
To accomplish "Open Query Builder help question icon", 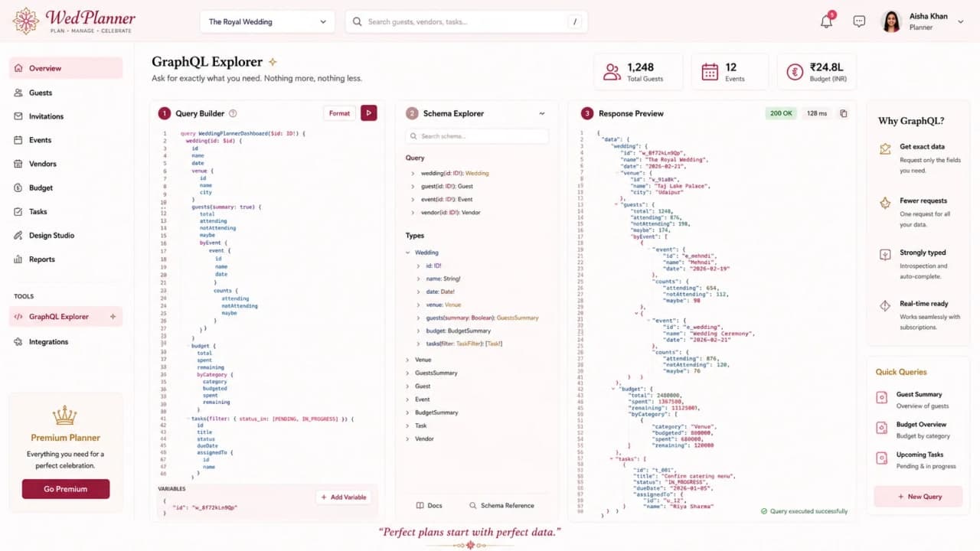I will pos(233,113).
